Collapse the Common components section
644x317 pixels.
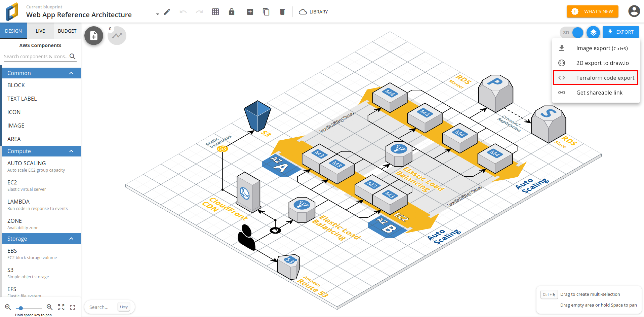[x=71, y=73]
